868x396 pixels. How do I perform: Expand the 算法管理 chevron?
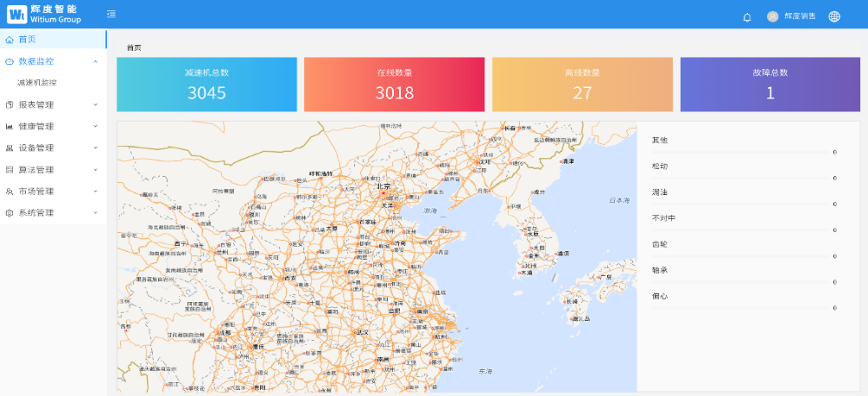point(95,169)
